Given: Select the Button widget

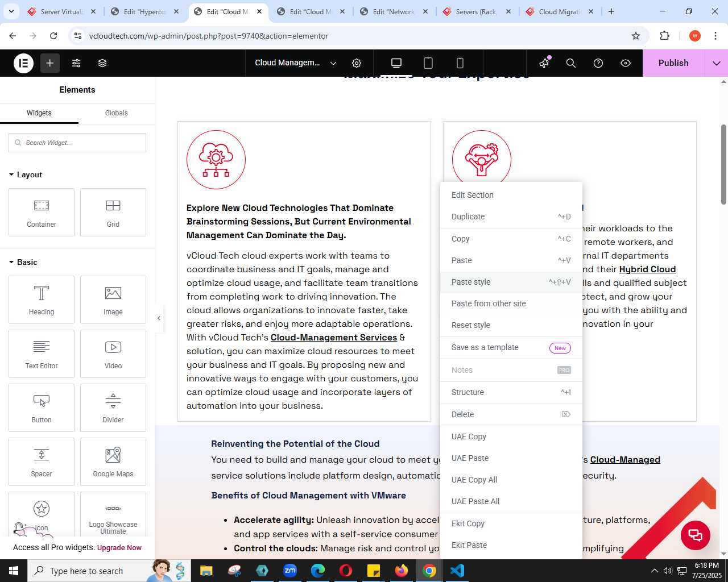Looking at the screenshot, I should pyautogui.click(x=42, y=408).
